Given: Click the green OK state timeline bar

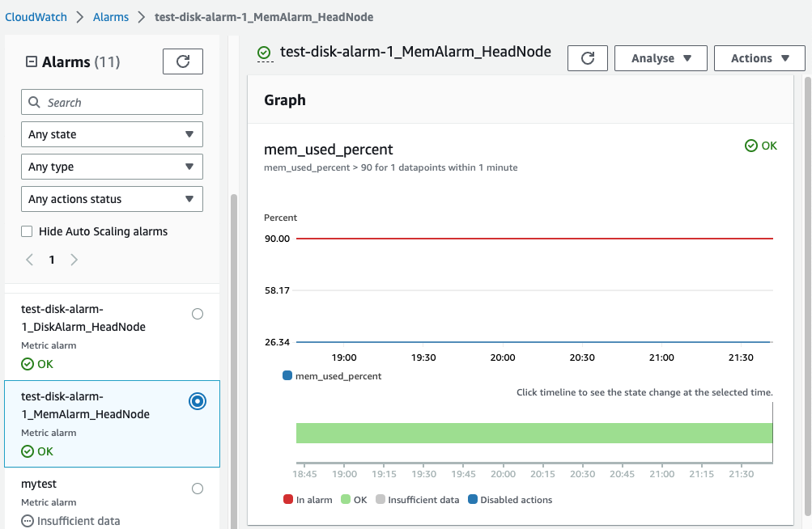Looking at the screenshot, I should (534, 433).
